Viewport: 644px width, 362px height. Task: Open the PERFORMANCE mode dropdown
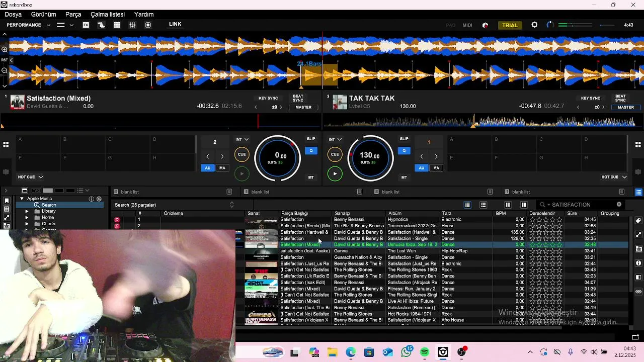pyautogui.click(x=28, y=25)
